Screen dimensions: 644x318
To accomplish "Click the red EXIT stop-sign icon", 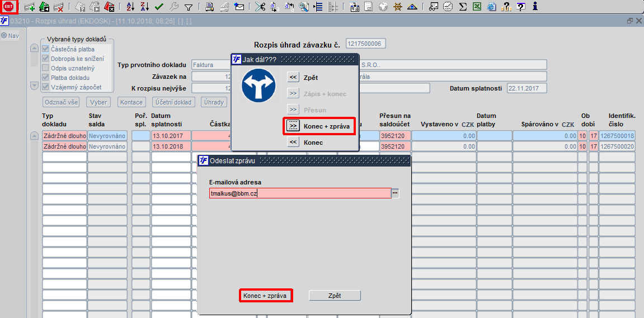I will pyautogui.click(x=8, y=7).
